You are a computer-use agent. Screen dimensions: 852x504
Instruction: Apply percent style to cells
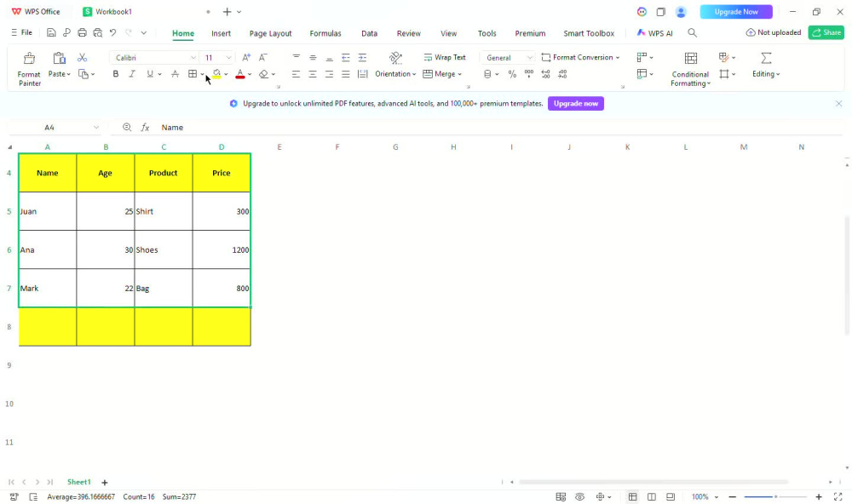click(x=512, y=74)
